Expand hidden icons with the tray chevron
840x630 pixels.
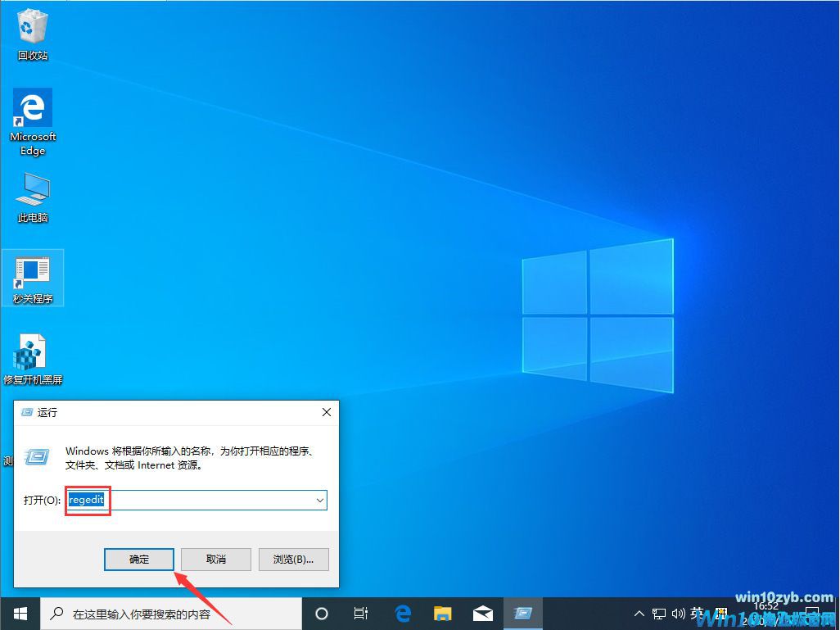coord(639,613)
